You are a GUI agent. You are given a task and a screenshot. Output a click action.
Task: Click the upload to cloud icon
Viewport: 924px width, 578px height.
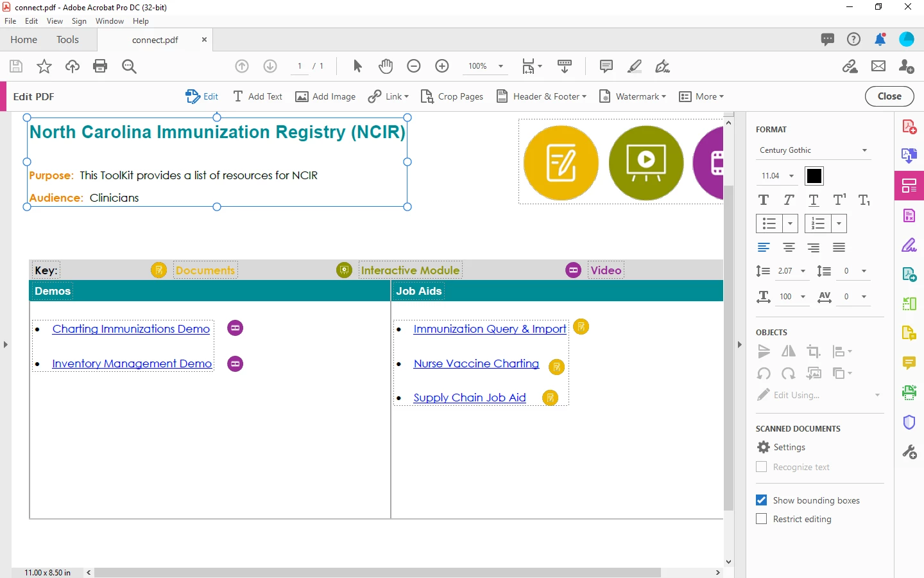73,66
